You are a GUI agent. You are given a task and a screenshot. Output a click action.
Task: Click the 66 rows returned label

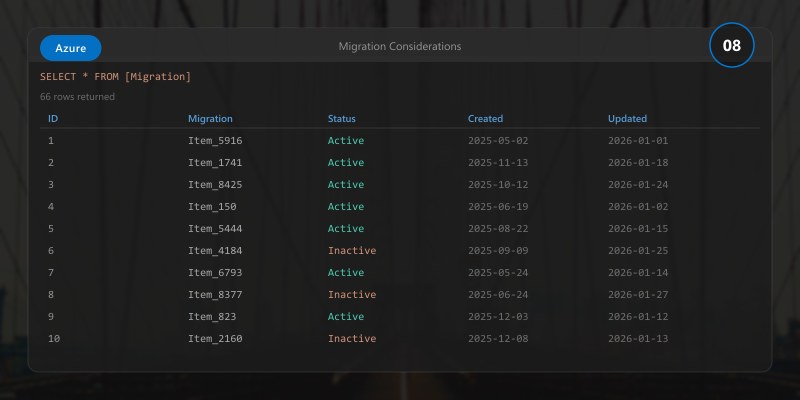click(x=77, y=96)
